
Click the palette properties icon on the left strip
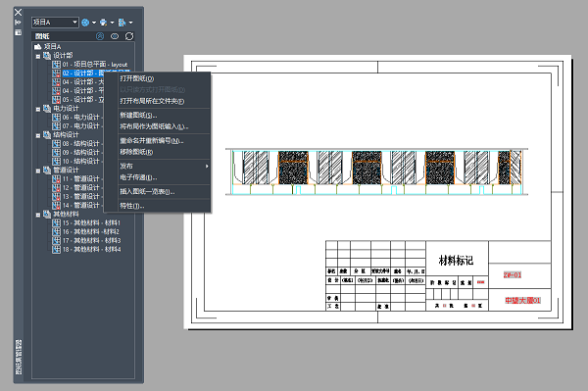pos(18,32)
